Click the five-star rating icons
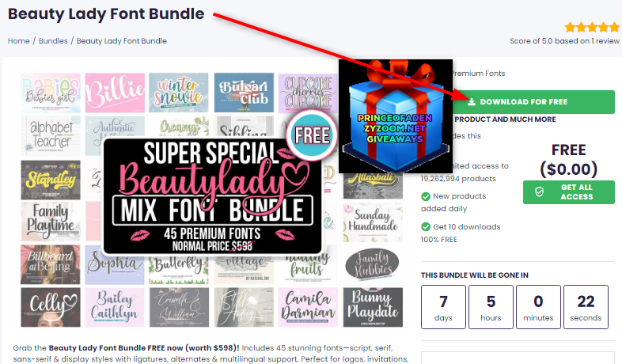 (592, 28)
